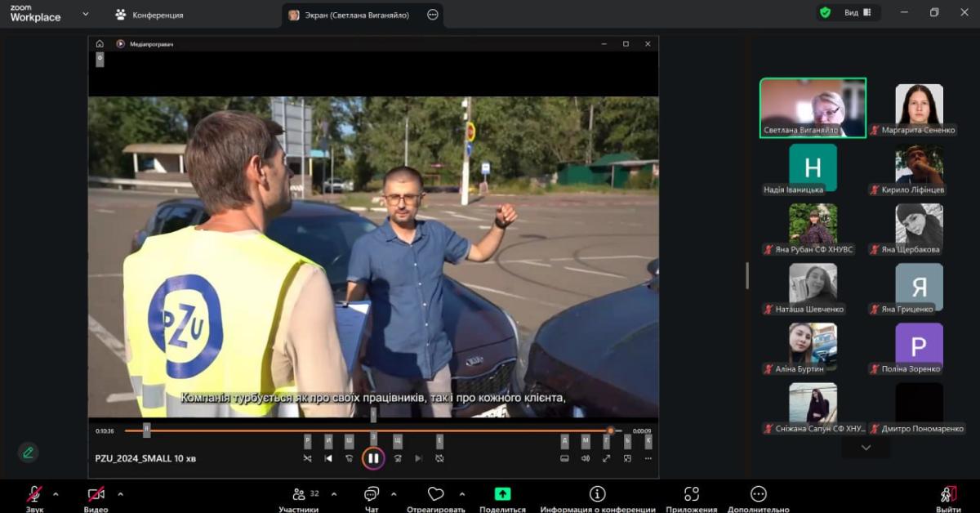Image resolution: width=980 pixels, height=513 pixels.
Task: Open the Участники participants panel
Action: (299, 495)
